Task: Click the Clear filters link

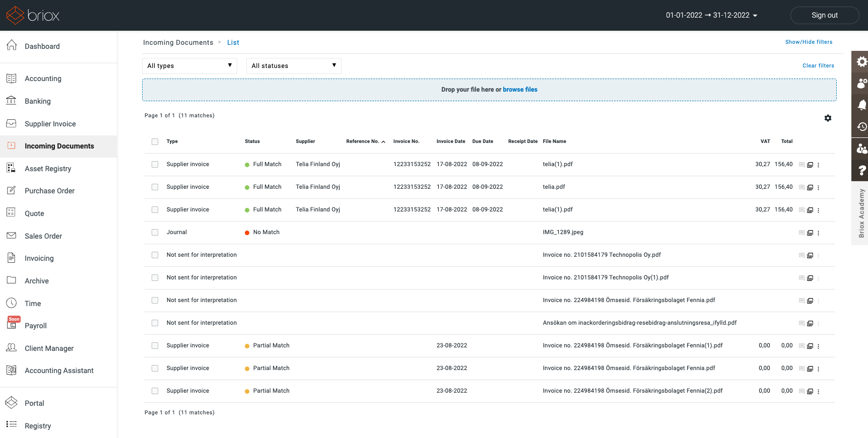Action: [x=818, y=65]
